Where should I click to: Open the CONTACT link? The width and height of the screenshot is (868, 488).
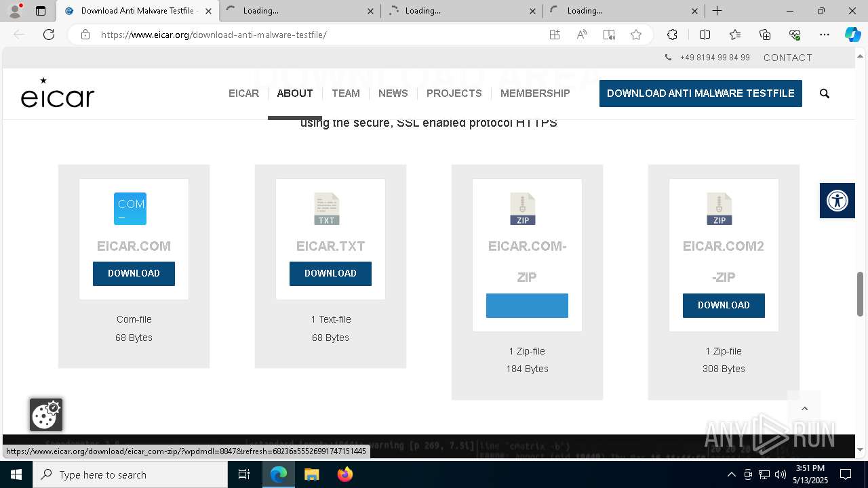788,58
